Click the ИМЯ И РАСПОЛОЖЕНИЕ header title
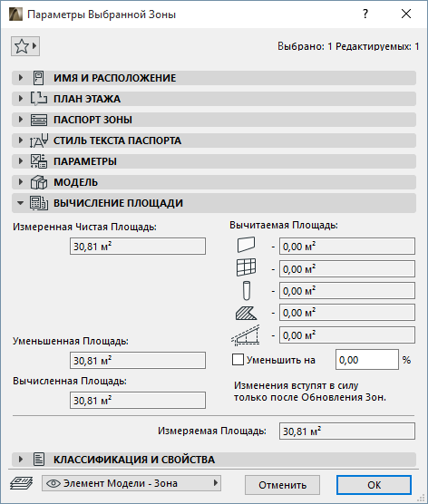The image size is (428, 504). [115, 78]
